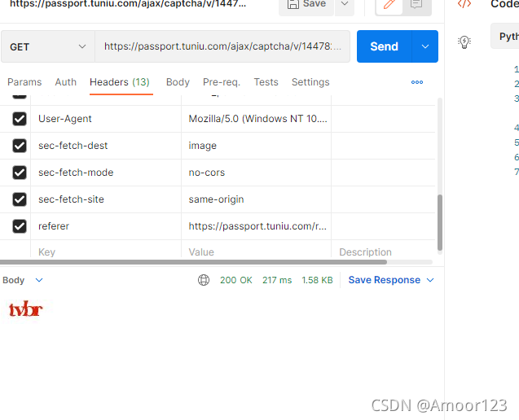Open the Python language selector
The width and height of the screenshot is (519, 420).
[507, 37]
